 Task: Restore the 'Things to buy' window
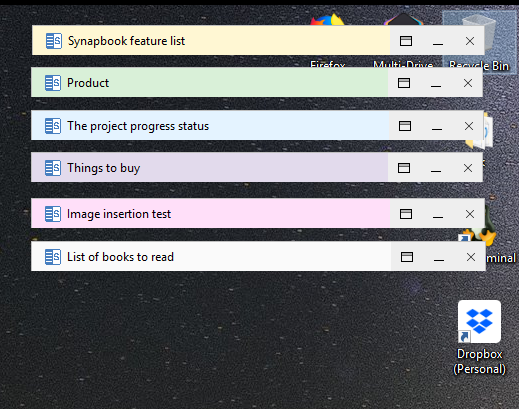click(404, 168)
